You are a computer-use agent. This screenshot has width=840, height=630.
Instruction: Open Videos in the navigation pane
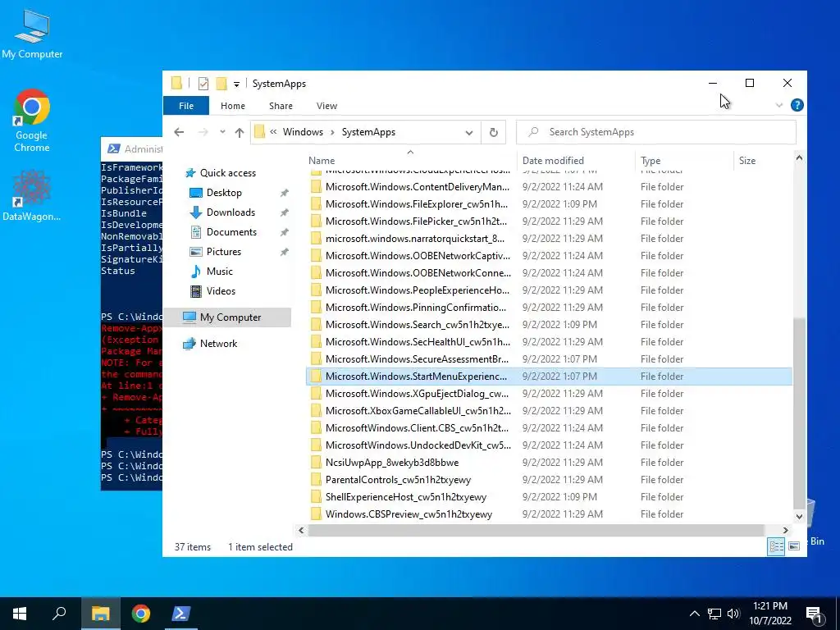[221, 291]
